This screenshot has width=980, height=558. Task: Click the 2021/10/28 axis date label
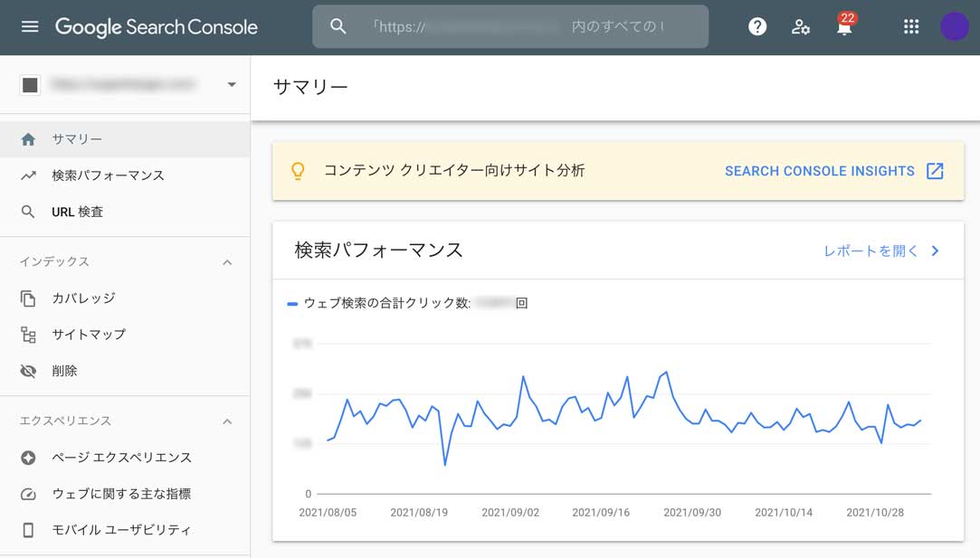point(875,513)
